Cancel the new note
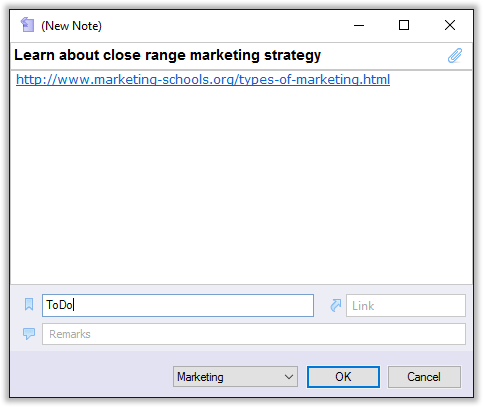 coord(424,377)
